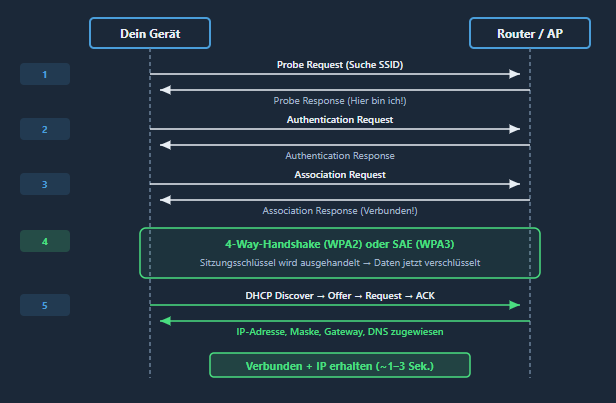Click the "Probe Request (Suche SSID)" label
The width and height of the screenshot is (616, 403).
point(340,64)
